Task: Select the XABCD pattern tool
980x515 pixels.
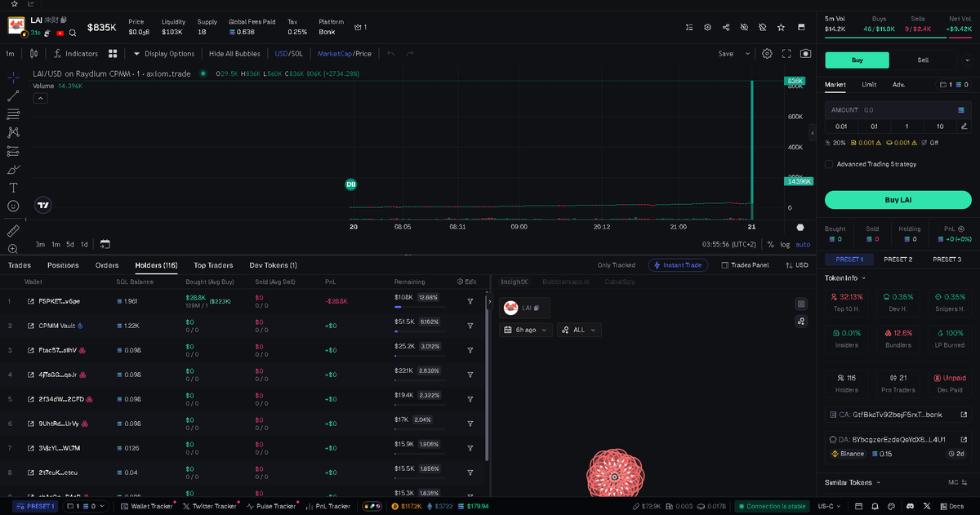Action: 13,132
